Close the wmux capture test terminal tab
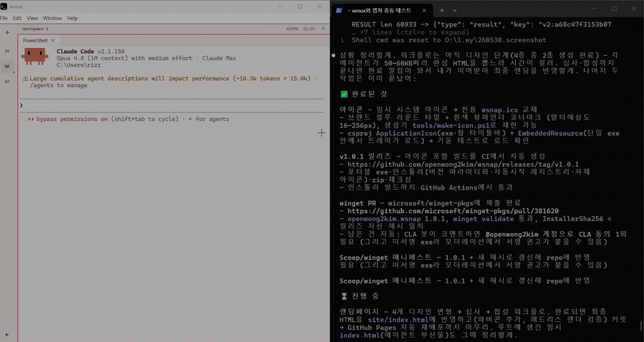 point(424,10)
